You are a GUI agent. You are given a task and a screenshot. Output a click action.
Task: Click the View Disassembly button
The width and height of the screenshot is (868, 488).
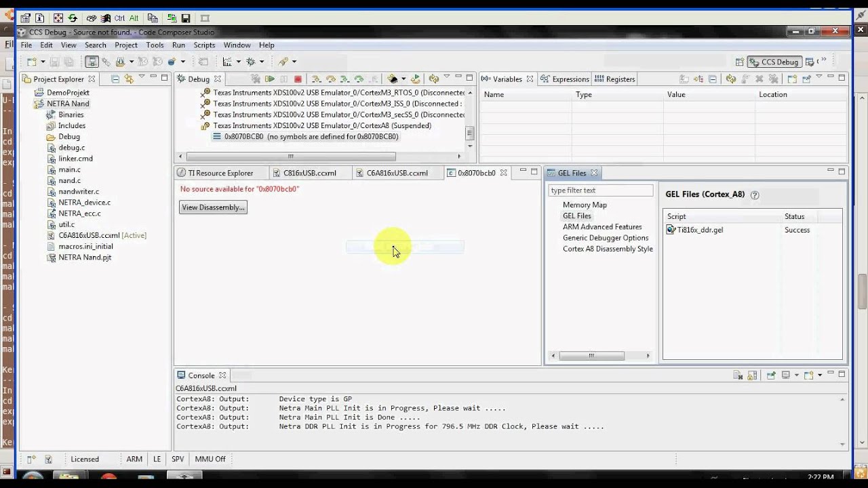[x=213, y=207]
